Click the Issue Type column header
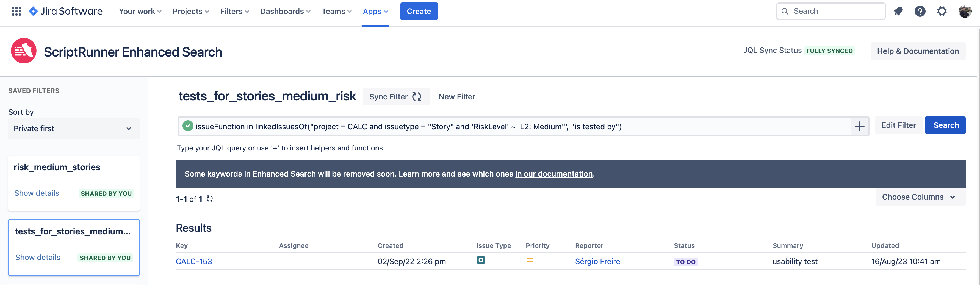This screenshot has width=980, height=285. [493, 245]
